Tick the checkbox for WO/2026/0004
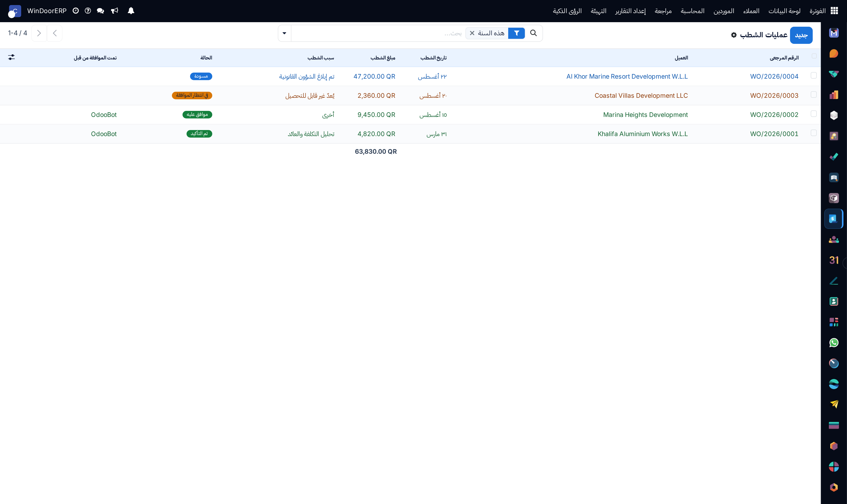847x504 pixels. click(x=813, y=75)
